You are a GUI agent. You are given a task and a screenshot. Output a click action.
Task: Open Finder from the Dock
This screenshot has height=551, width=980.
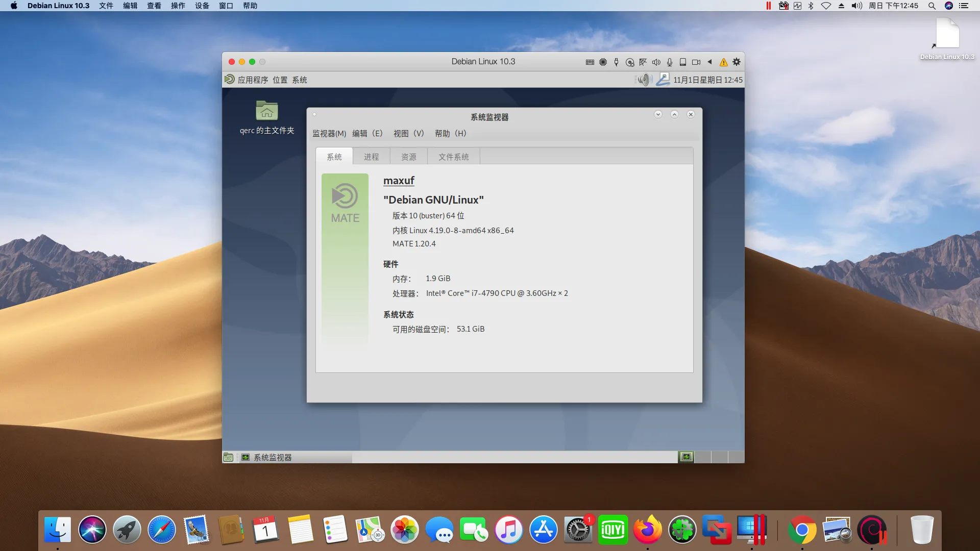(58, 530)
